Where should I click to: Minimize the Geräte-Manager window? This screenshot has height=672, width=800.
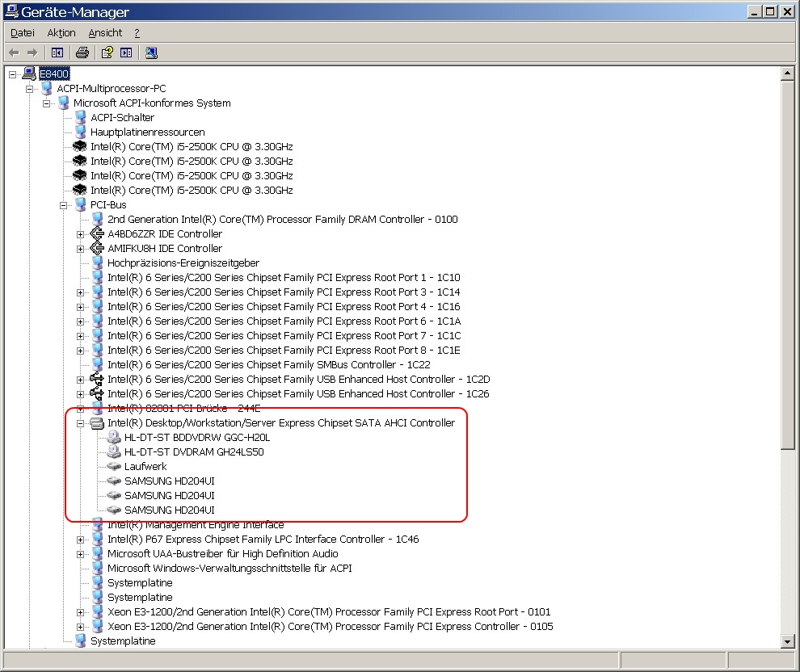coord(754,11)
